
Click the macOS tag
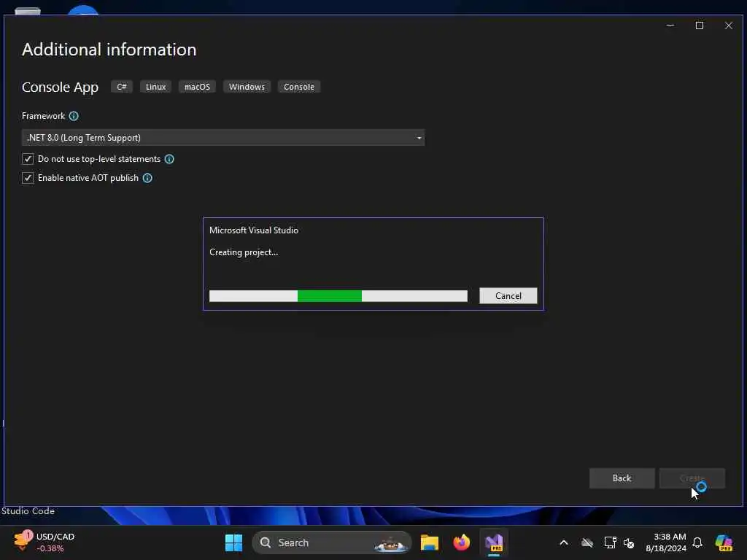pyautogui.click(x=197, y=87)
